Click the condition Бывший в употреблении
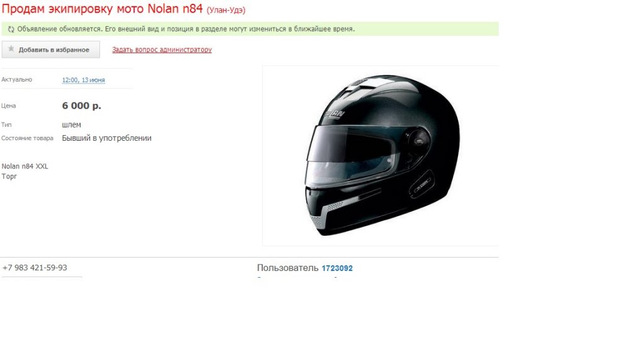644x362 pixels. [x=107, y=138]
